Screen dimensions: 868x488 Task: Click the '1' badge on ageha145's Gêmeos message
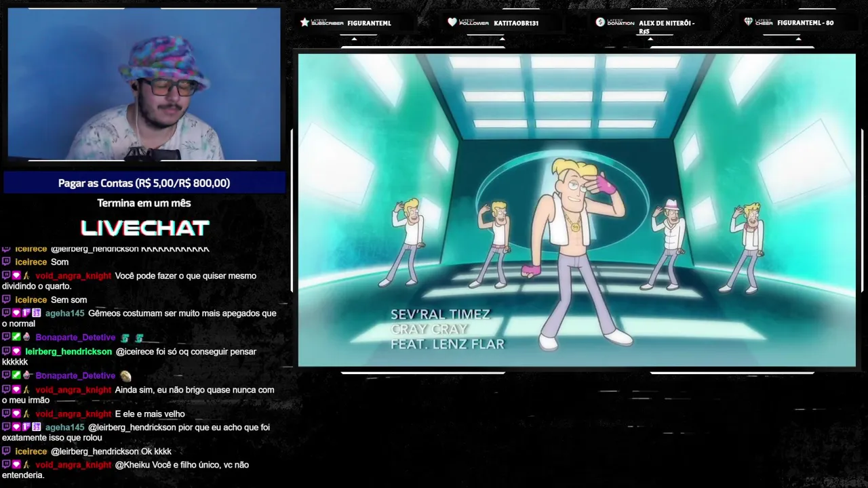[x=26, y=313]
